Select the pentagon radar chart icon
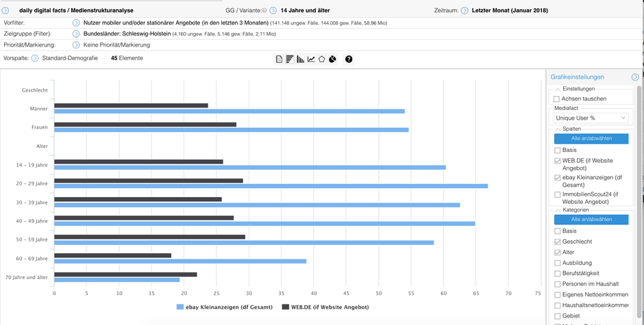This screenshot has height=325, width=644. pos(321,59)
